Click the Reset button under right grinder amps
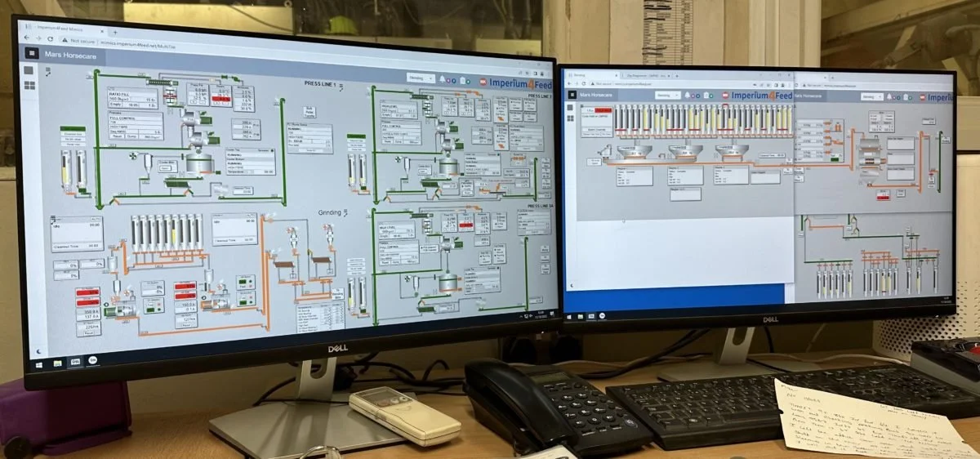 [x=186, y=325]
